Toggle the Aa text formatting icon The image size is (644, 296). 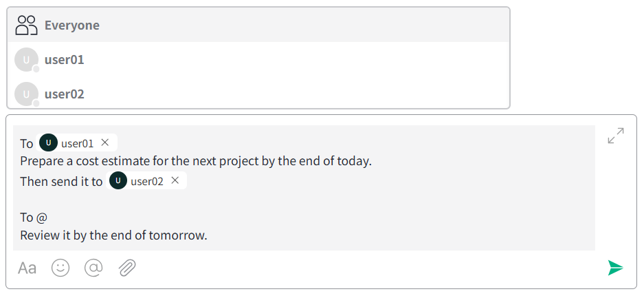(27, 268)
